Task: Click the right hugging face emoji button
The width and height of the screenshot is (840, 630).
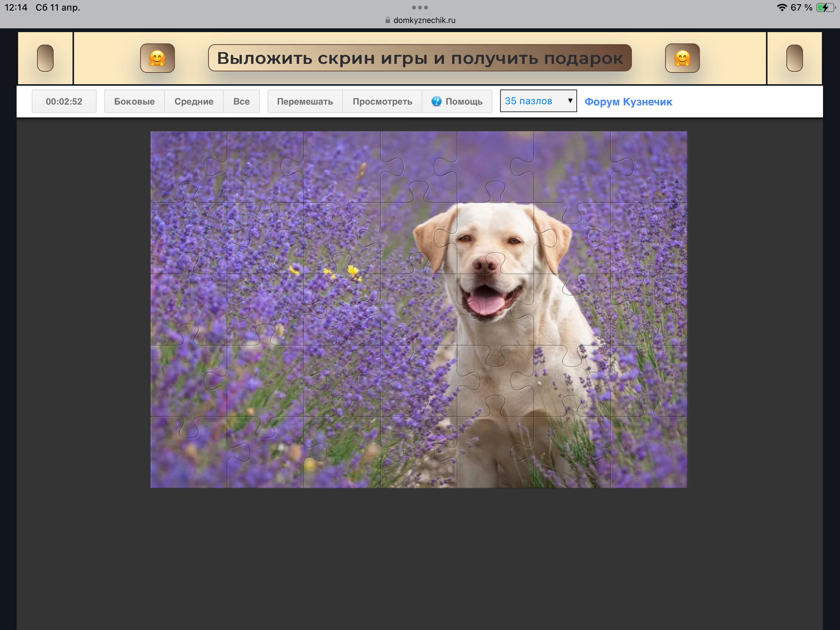Action: 682,58
